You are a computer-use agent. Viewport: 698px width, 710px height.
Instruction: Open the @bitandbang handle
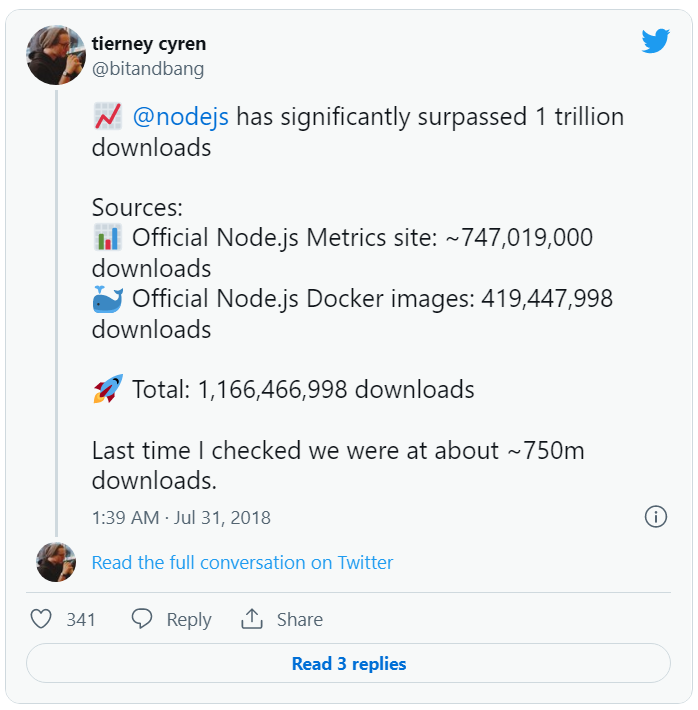pyautogui.click(x=148, y=68)
